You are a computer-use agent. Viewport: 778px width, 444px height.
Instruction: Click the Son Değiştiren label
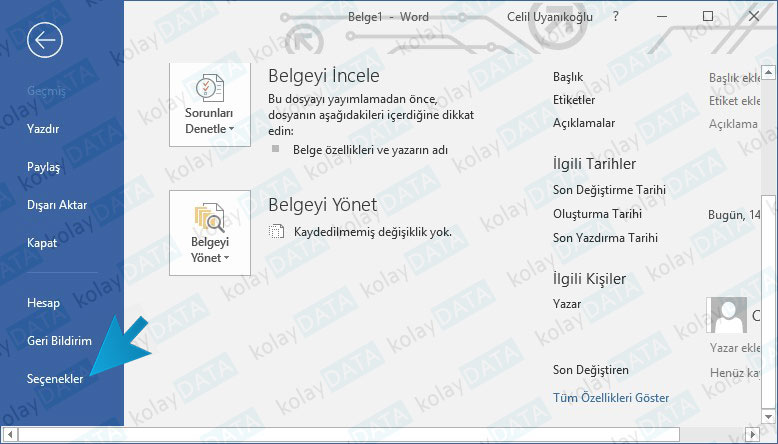point(590,370)
